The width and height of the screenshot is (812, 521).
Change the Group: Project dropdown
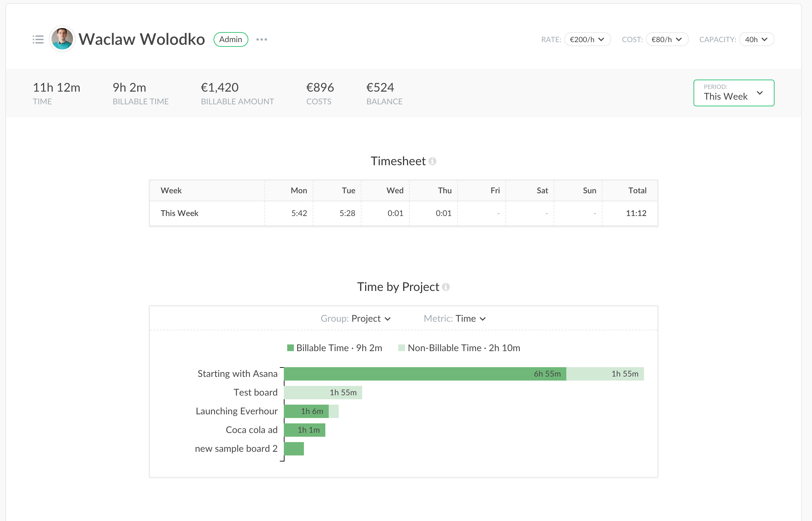coord(371,318)
